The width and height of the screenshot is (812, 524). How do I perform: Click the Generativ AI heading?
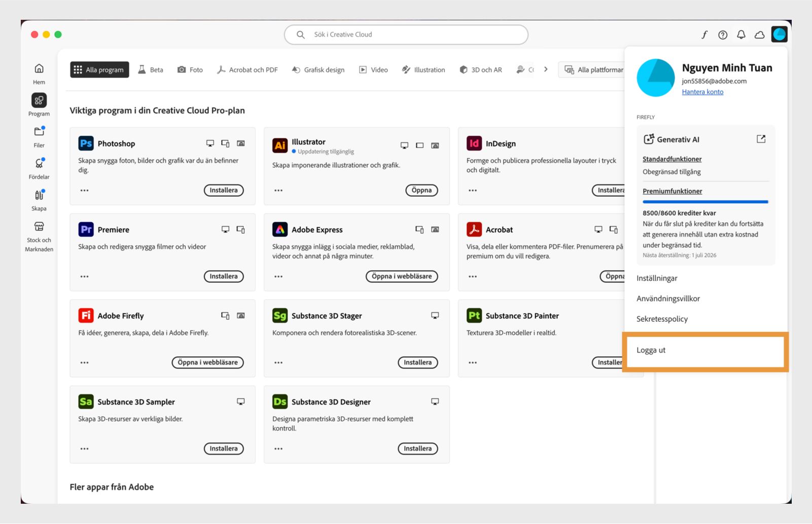[678, 139]
